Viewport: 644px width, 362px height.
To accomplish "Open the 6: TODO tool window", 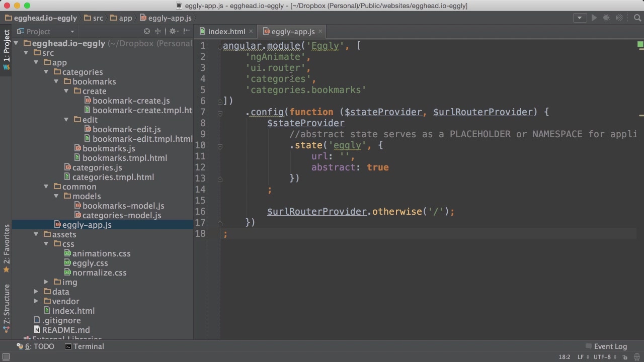I will (x=35, y=346).
